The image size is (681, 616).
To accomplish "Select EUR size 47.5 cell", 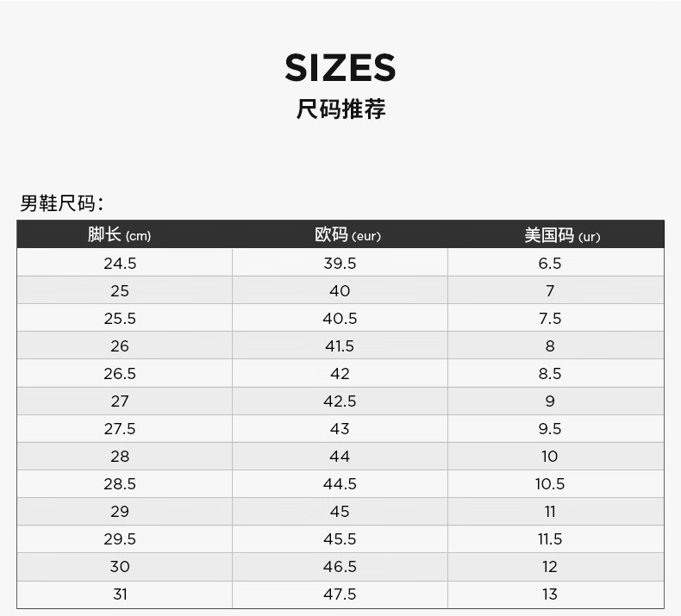I will pos(340,594).
